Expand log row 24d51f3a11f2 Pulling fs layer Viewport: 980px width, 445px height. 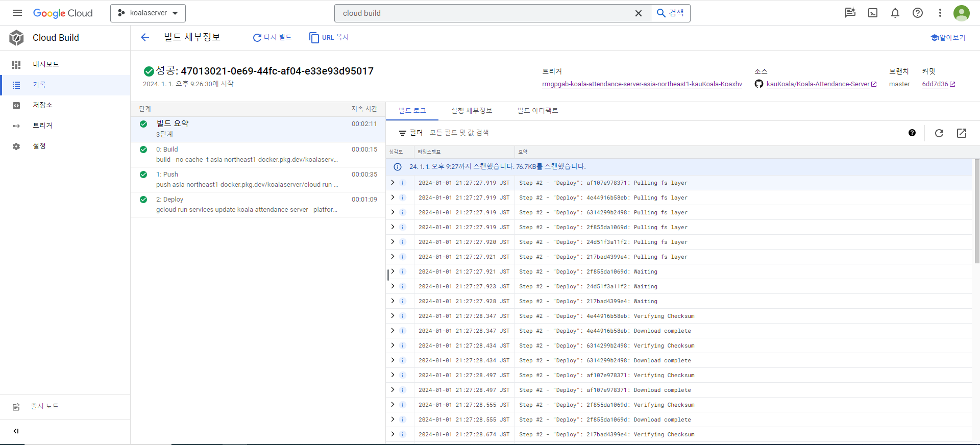pos(393,242)
